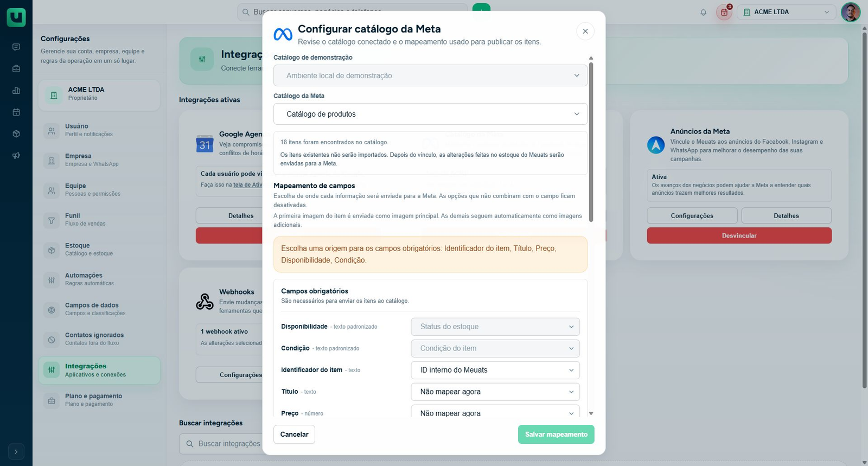
Task: Open the Preço mapping dropdown
Action: click(x=495, y=412)
